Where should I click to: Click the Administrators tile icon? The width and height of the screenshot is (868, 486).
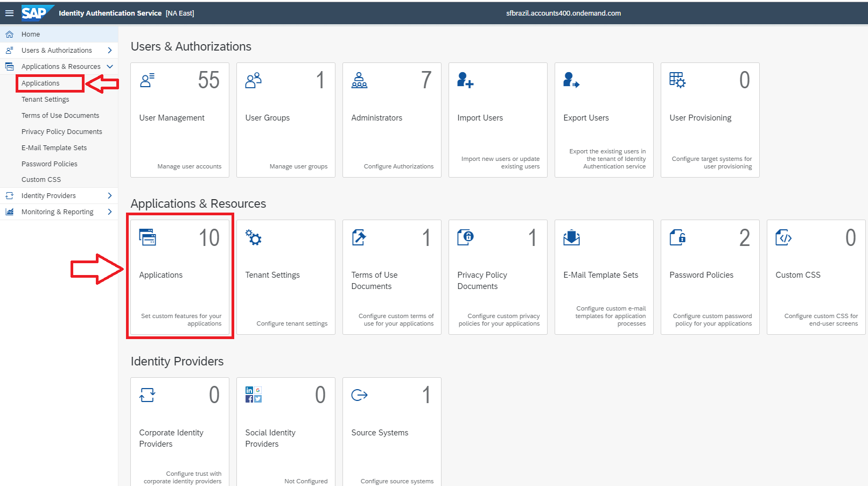pyautogui.click(x=359, y=80)
